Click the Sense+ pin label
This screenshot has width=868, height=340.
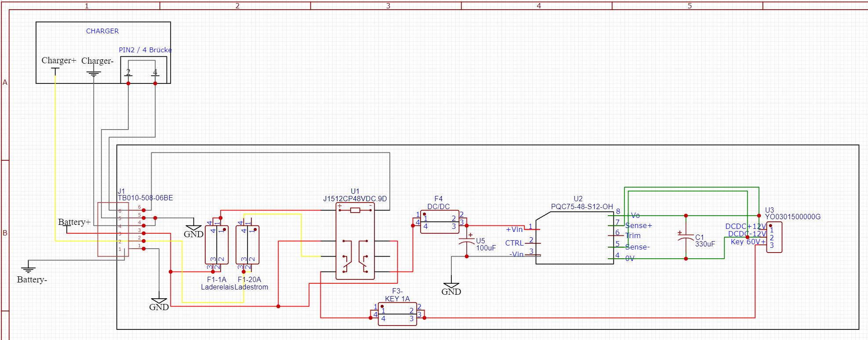pos(639,226)
